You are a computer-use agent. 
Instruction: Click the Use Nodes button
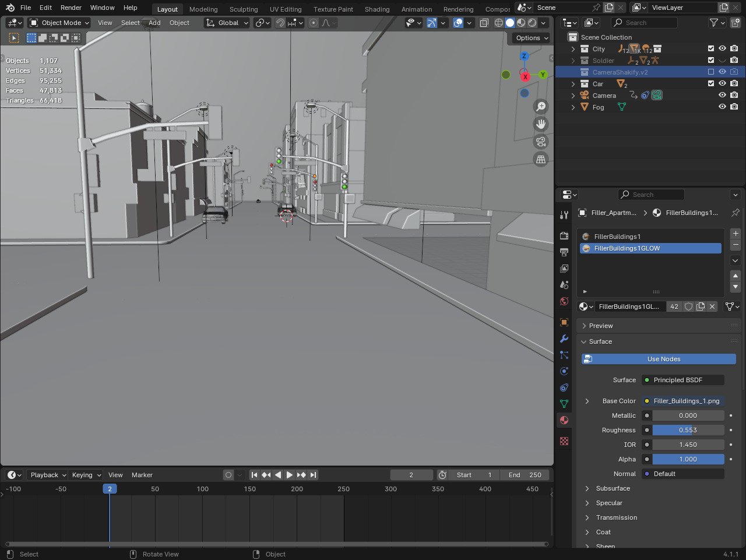click(x=663, y=359)
